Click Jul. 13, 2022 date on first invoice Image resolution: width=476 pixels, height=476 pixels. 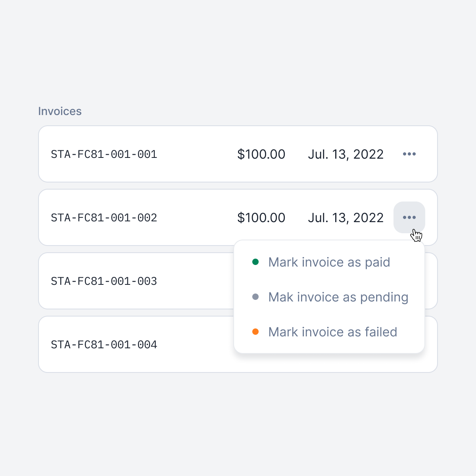(345, 154)
